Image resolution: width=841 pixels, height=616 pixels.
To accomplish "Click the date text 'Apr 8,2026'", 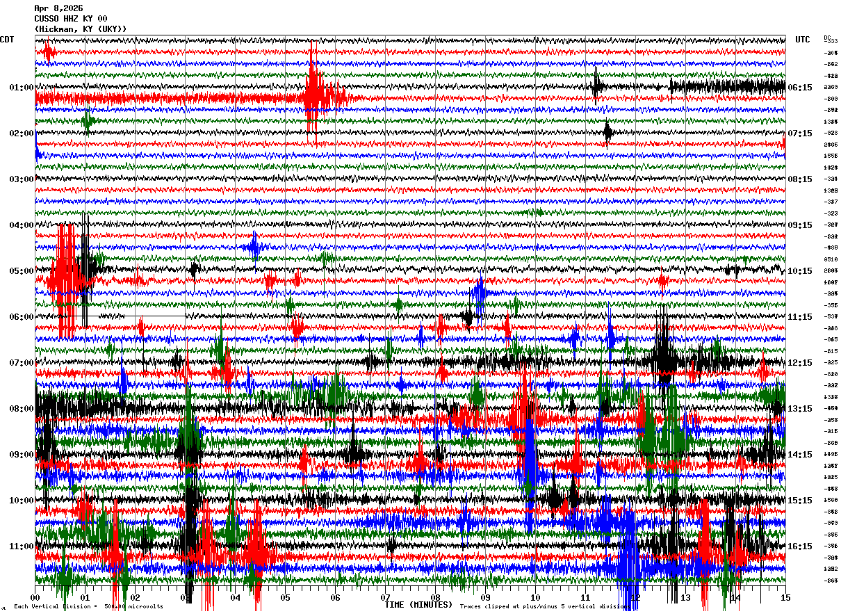I will [58, 8].
